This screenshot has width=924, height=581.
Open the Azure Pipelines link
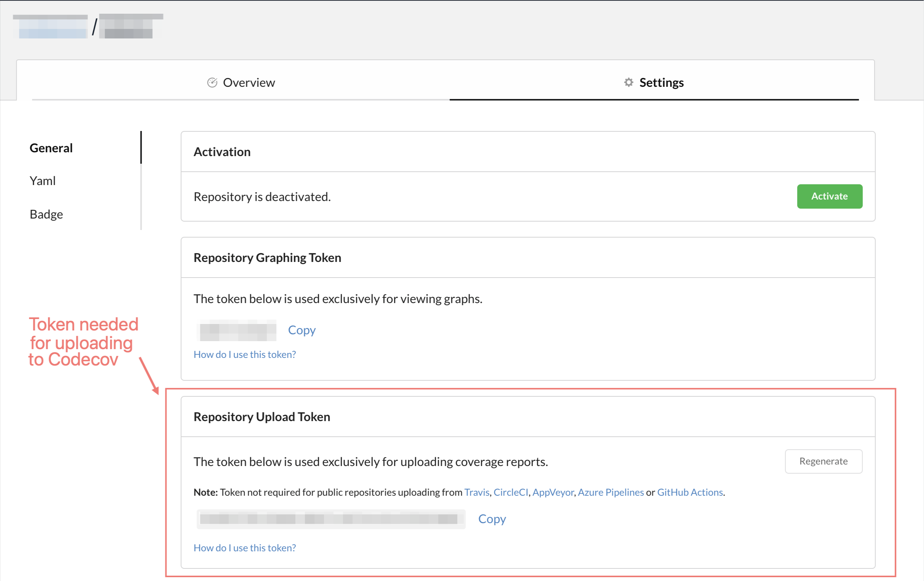point(610,492)
